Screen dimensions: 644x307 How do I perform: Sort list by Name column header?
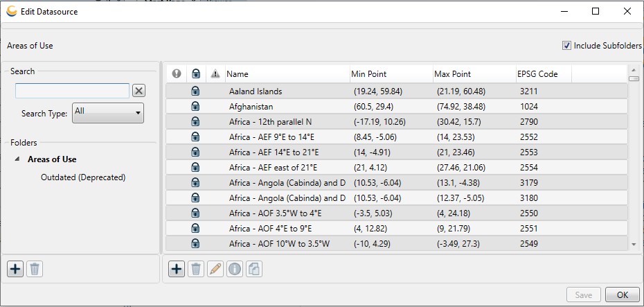click(x=287, y=74)
